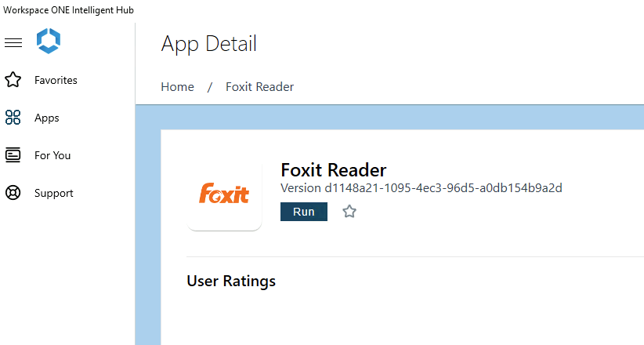Switch to the Apps section label
Screen dimensions: 644x345
(47, 118)
